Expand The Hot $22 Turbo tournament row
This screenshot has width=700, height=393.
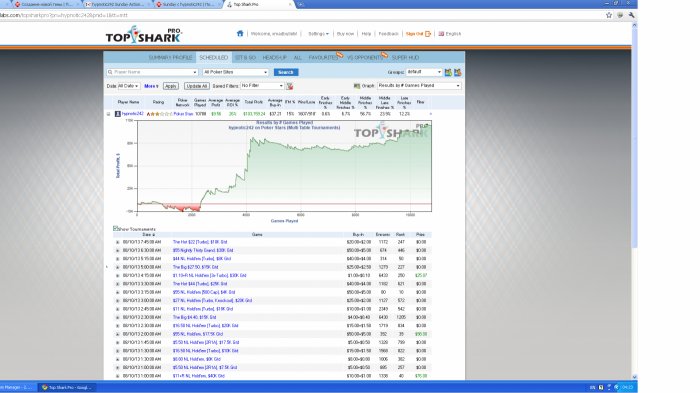[x=117, y=242]
